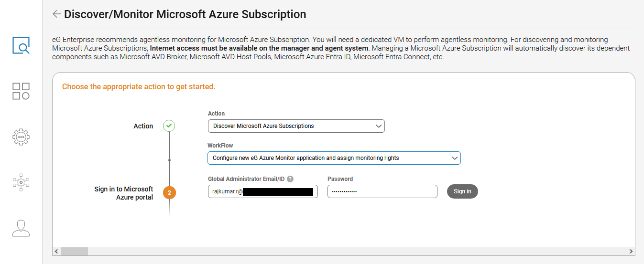Open the squares-and-circle components sidebar icon

point(21,91)
